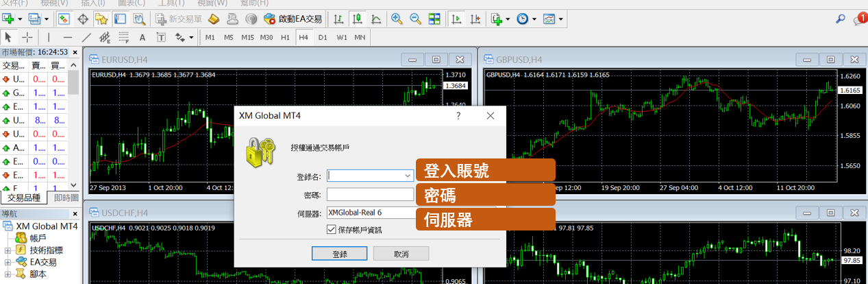Open MetaEditor with the yellow book icon
The width and height of the screenshot is (868, 284).
point(213,19)
